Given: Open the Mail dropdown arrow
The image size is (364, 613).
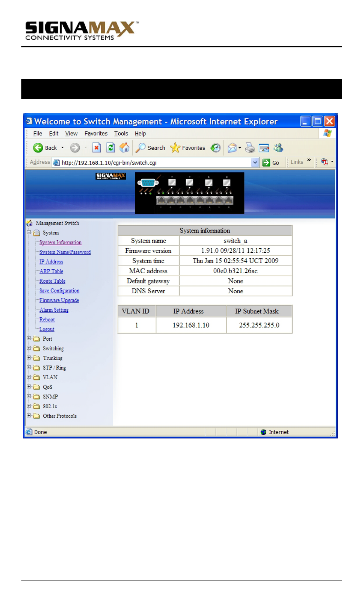Looking at the screenshot, I should pyautogui.click(x=240, y=148).
